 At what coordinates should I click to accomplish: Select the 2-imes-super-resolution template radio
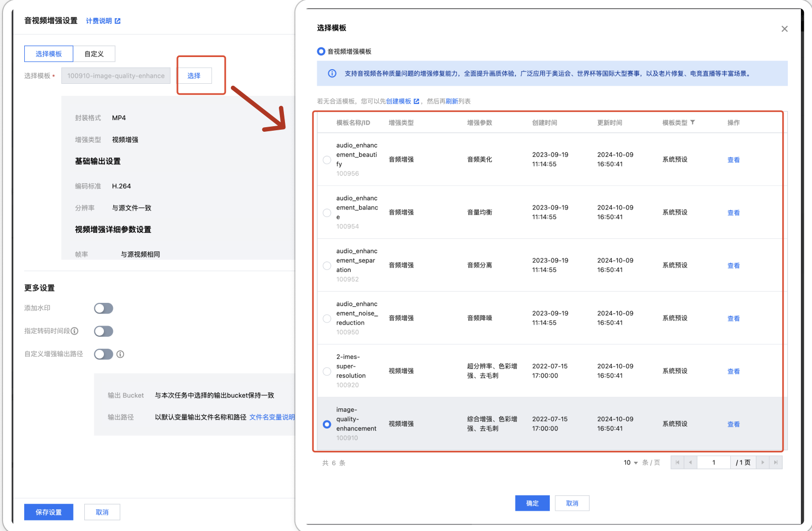click(x=327, y=371)
